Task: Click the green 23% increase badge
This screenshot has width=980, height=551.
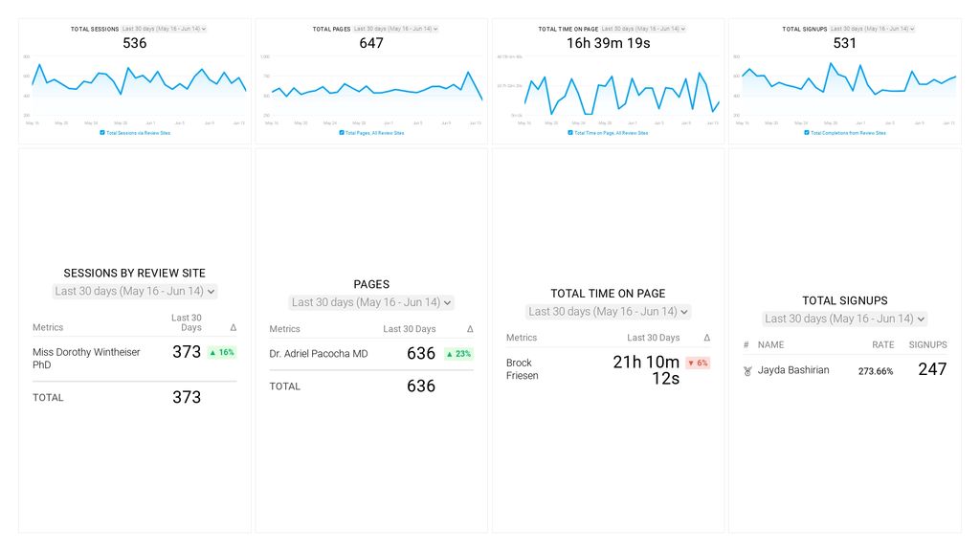Action: (458, 354)
